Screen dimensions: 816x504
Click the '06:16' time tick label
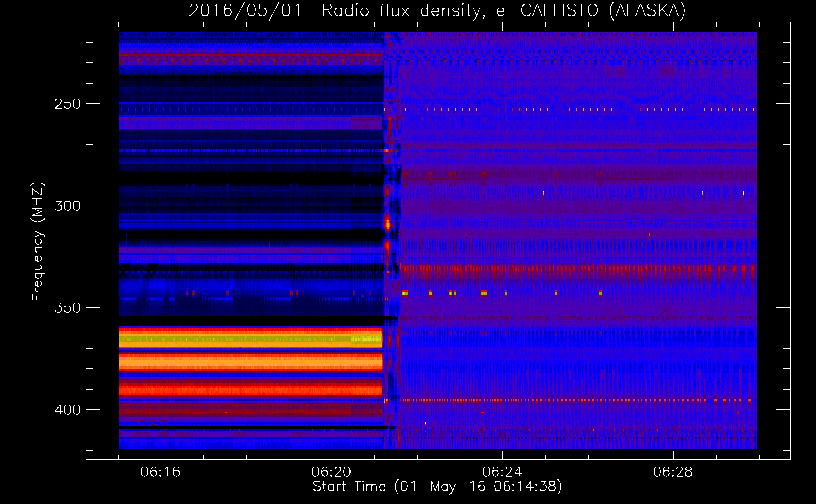pyautogui.click(x=160, y=472)
